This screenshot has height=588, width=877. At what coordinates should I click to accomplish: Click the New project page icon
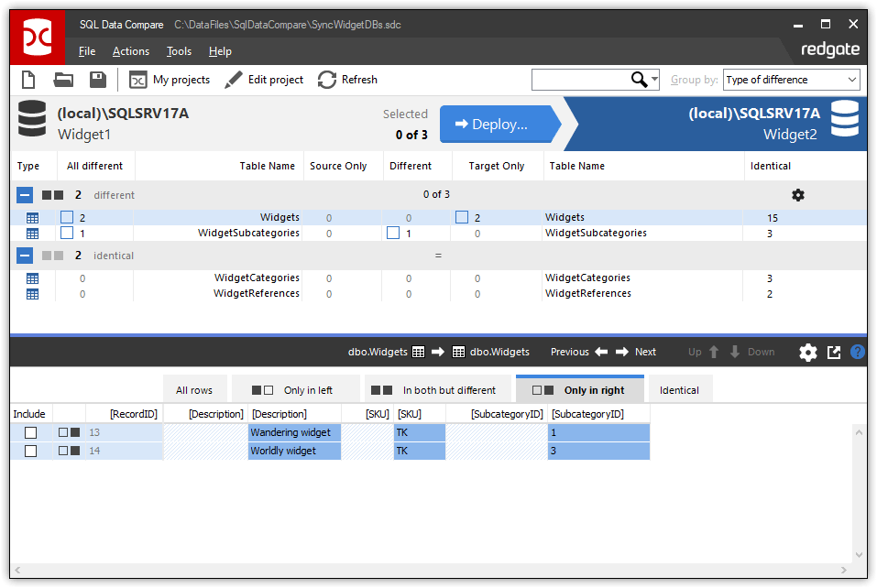point(28,80)
